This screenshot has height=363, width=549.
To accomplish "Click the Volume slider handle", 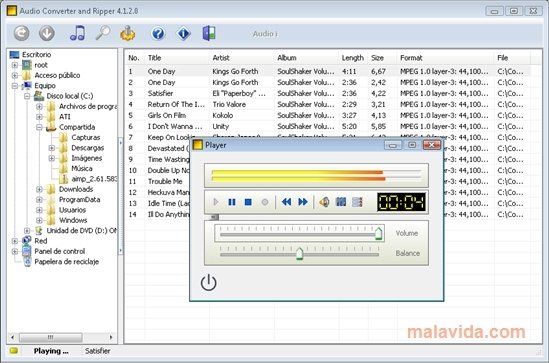I will 378,233.
